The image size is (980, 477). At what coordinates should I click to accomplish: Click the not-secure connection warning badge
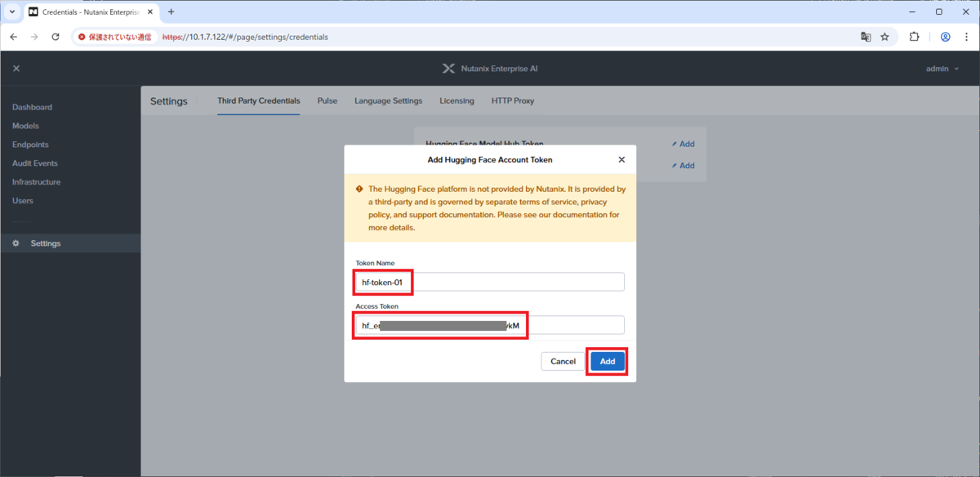pos(114,37)
